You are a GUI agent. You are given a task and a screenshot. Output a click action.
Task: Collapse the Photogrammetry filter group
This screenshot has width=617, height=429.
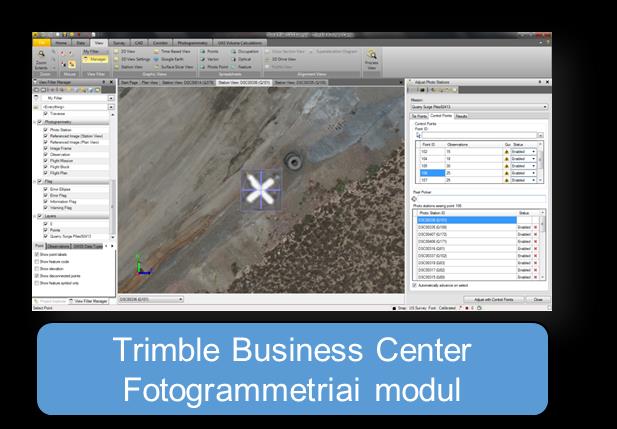[x=36, y=122]
